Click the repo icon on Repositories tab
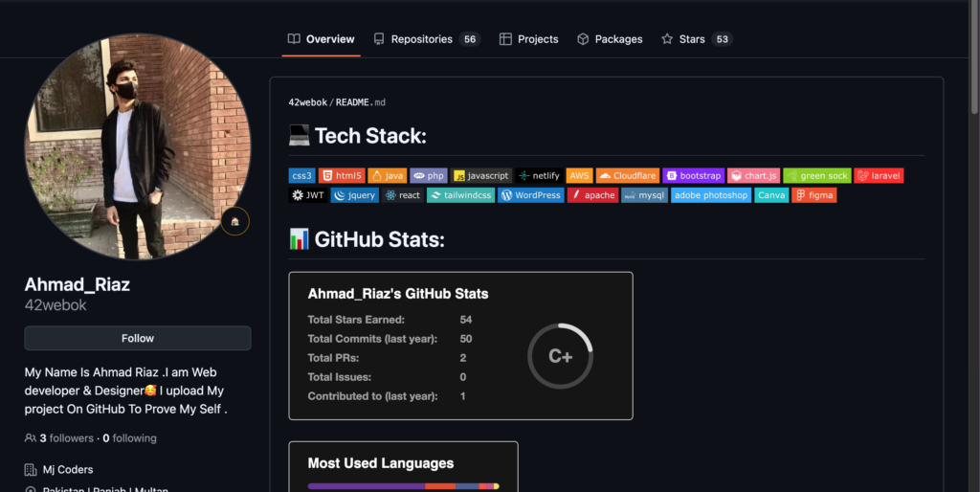The height and width of the screenshot is (492, 980). (x=379, y=39)
